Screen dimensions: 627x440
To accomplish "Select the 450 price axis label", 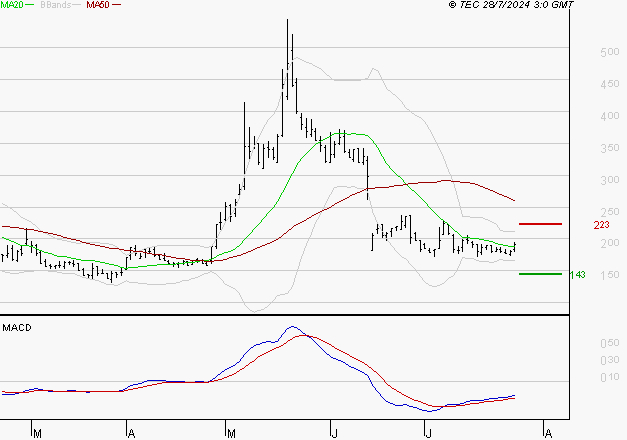I will click(x=610, y=84).
